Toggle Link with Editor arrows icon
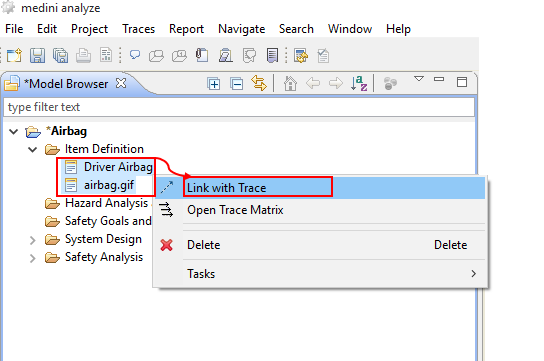 tap(259, 83)
